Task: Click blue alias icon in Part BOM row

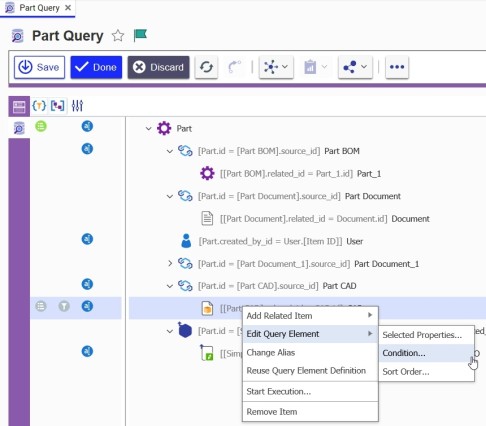Action: tap(87, 149)
